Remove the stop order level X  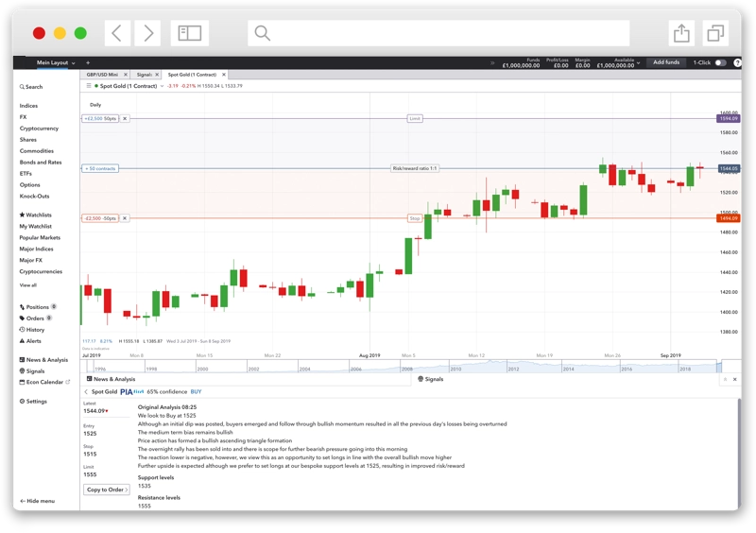pos(125,218)
